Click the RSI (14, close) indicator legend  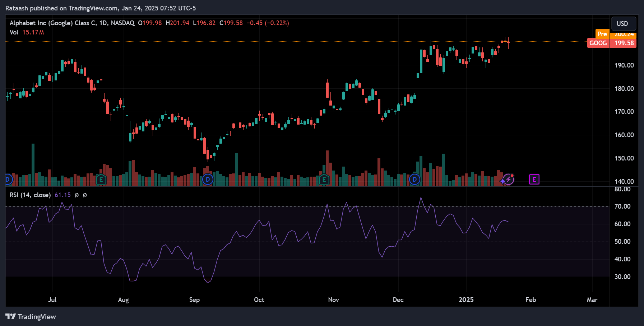pos(30,195)
